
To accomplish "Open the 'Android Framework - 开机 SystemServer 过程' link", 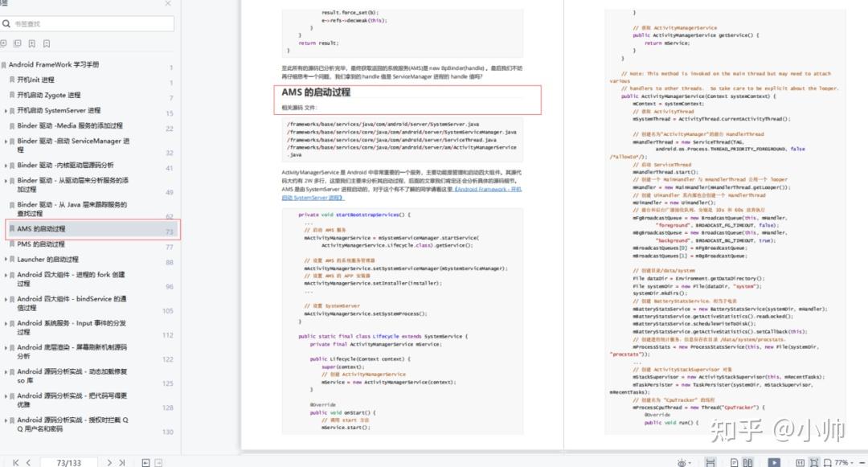I will [490, 188].
